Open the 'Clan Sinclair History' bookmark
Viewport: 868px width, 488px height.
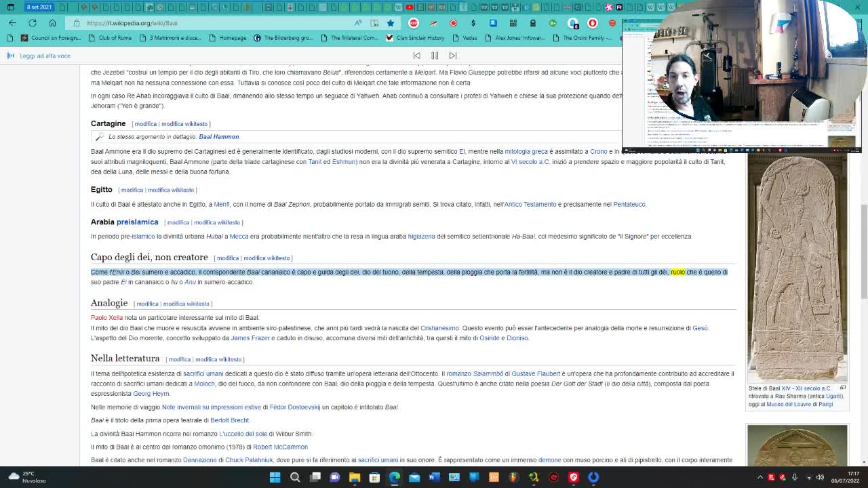click(415, 38)
